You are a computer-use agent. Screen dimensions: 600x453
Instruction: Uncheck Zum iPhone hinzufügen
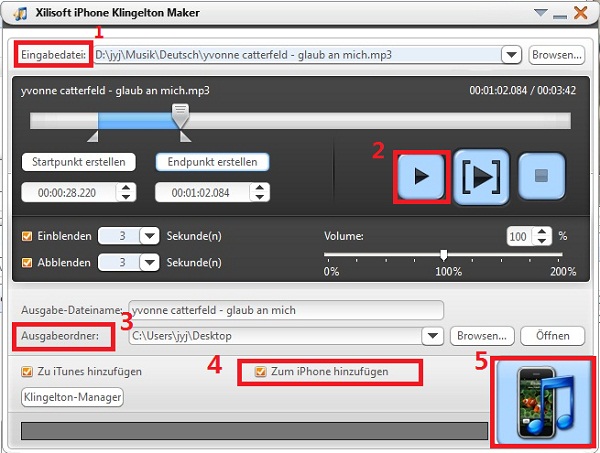[x=261, y=372]
